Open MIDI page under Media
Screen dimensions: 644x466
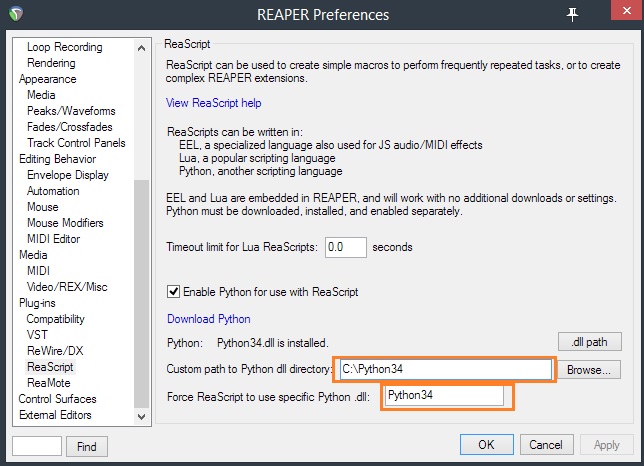[39, 271]
